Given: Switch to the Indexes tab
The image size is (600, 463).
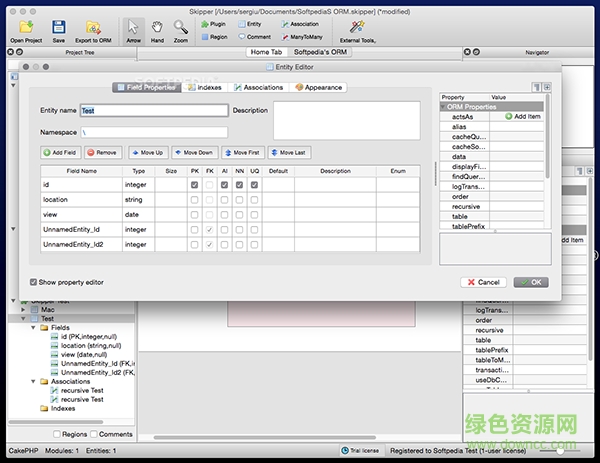Looking at the screenshot, I should 206,88.
